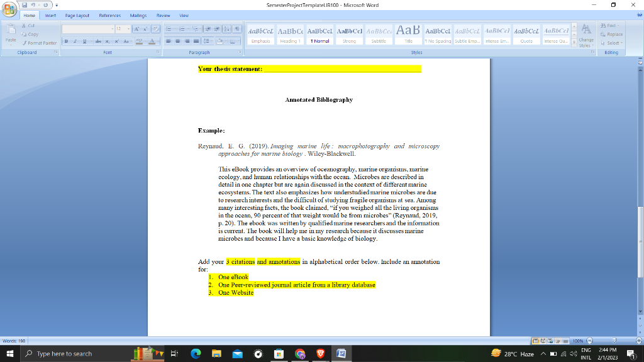Change the font color swatch
Image resolution: width=644 pixels, height=362 pixels.
point(153,41)
